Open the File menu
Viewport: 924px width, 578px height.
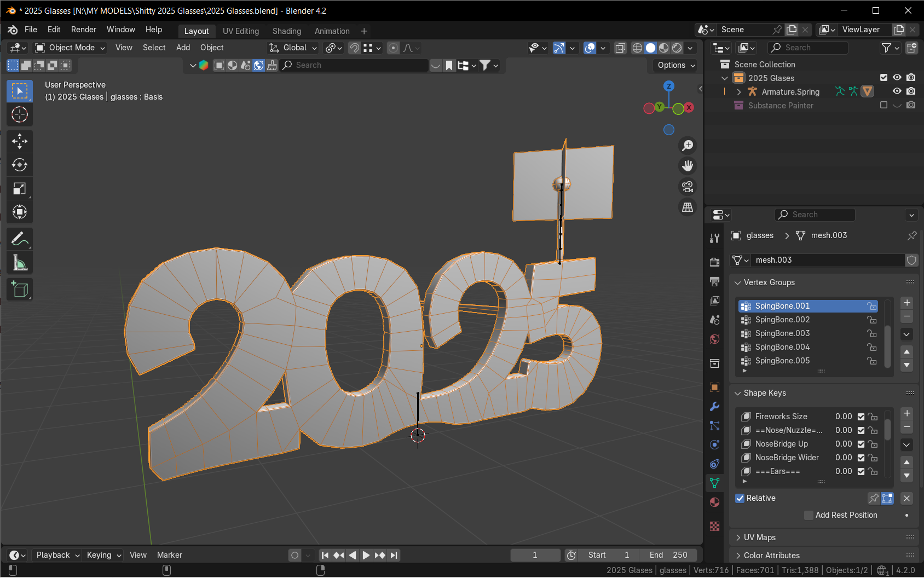(x=31, y=30)
